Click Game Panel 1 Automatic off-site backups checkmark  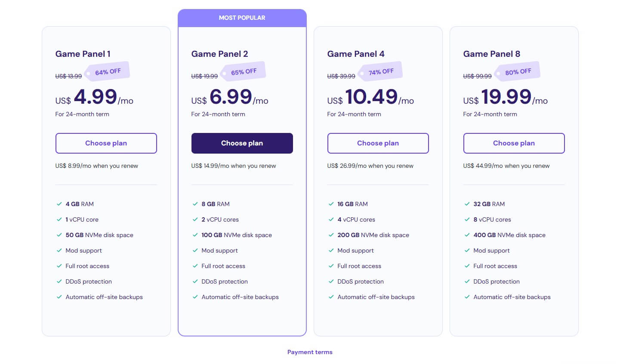[59, 297]
